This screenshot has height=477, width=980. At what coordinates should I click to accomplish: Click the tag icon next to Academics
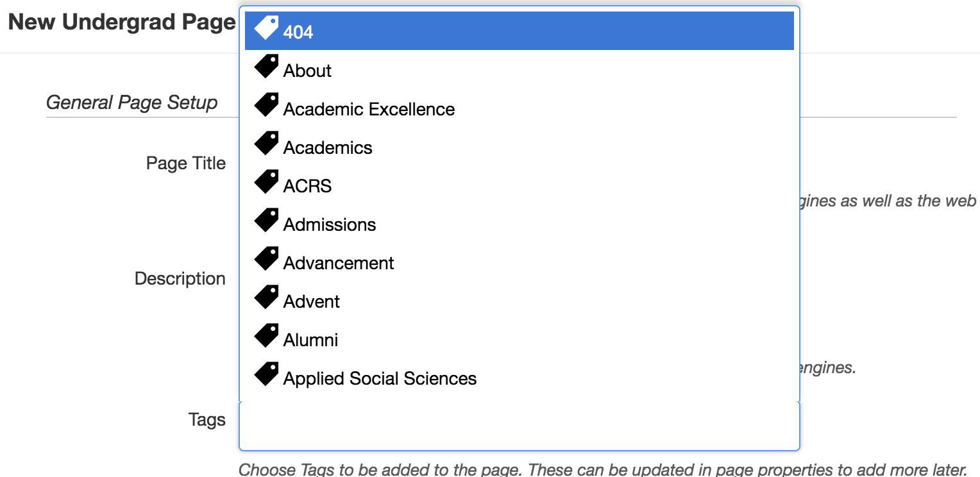(266, 144)
